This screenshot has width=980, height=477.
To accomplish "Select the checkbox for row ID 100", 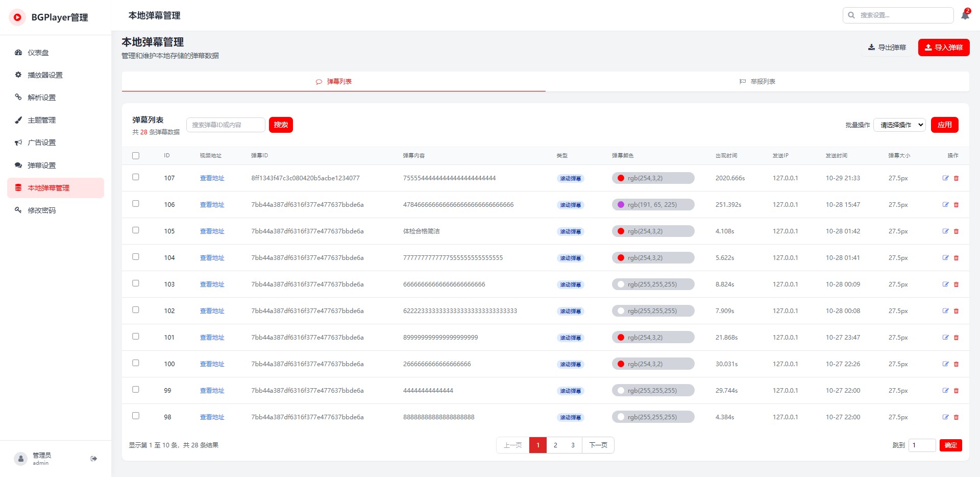I will tap(136, 363).
